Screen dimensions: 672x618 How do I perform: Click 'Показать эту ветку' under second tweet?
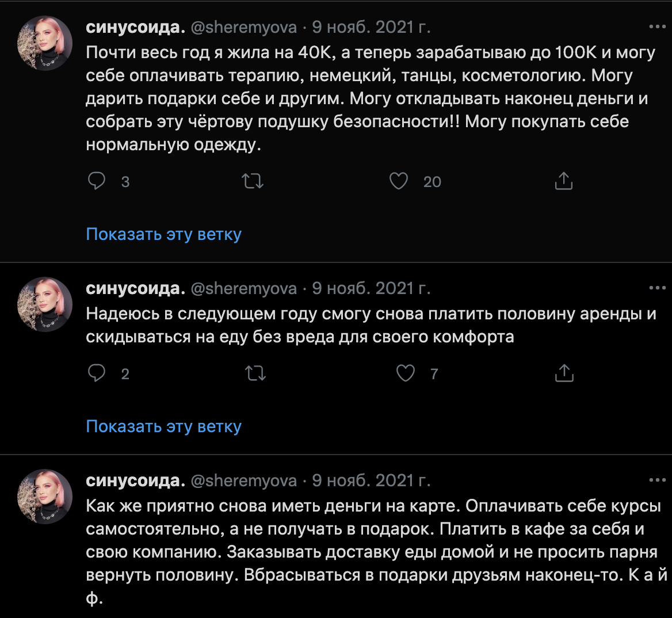click(x=163, y=426)
